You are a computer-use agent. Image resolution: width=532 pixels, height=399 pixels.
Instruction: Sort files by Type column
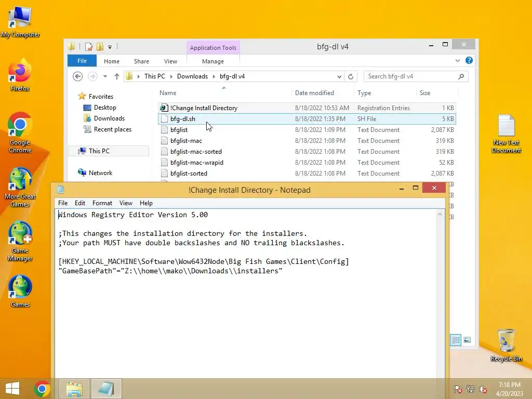[x=364, y=93]
